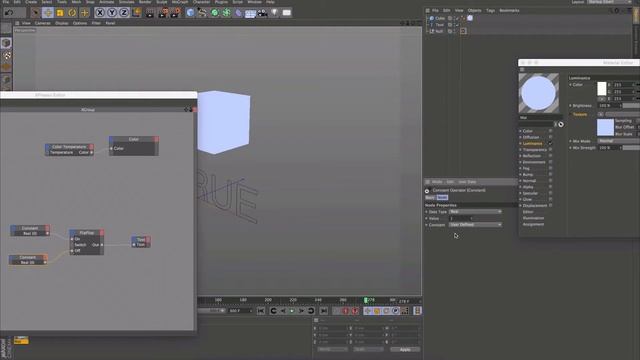The height and width of the screenshot is (360, 640).
Task: Switch to the Basic tab in attributes
Action: [x=430, y=198]
